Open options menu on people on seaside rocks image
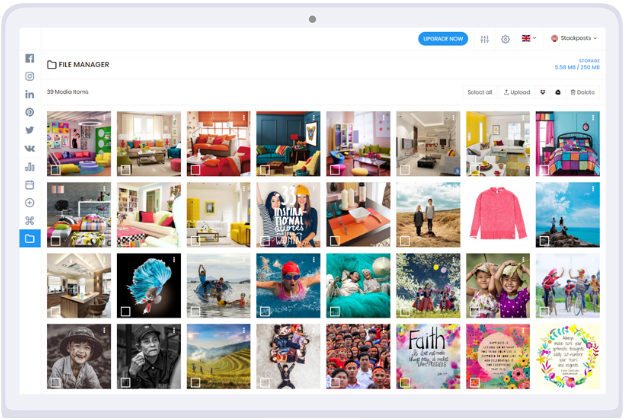627x420 pixels. pos(593,189)
